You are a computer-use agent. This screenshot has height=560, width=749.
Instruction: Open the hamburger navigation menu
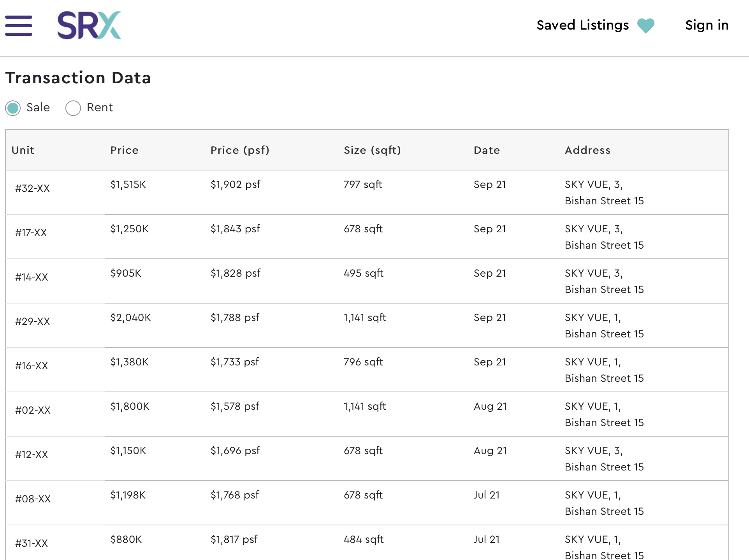[18, 26]
